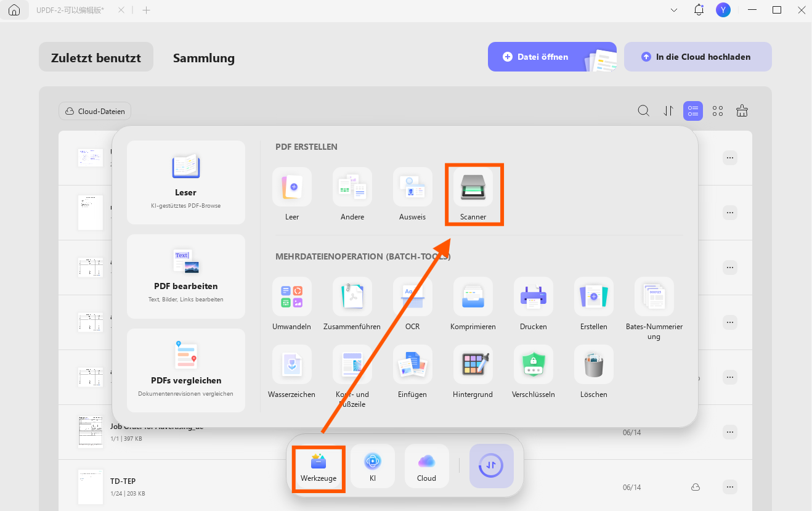The image size is (812, 511).
Task: Click the cloud status icon of TD-TEP
Action: coord(696,487)
